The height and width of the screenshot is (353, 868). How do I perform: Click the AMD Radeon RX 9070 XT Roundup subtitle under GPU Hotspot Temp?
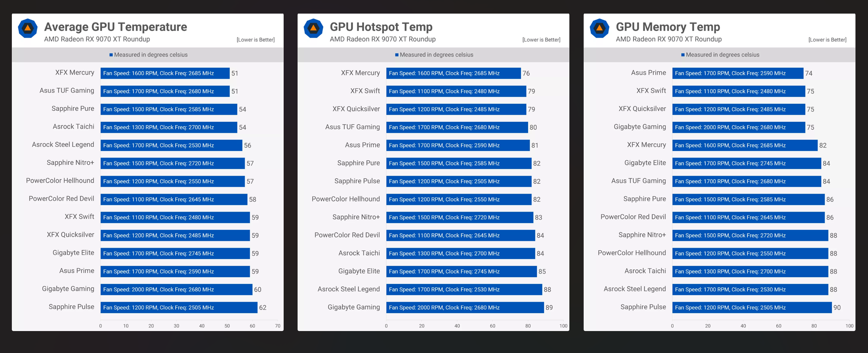point(383,39)
